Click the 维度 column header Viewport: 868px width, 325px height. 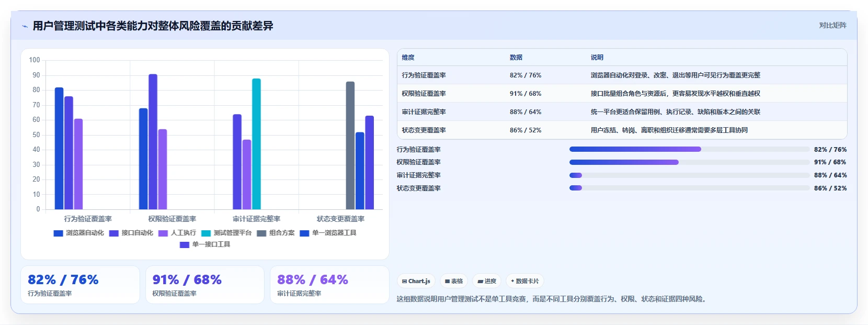(408, 58)
